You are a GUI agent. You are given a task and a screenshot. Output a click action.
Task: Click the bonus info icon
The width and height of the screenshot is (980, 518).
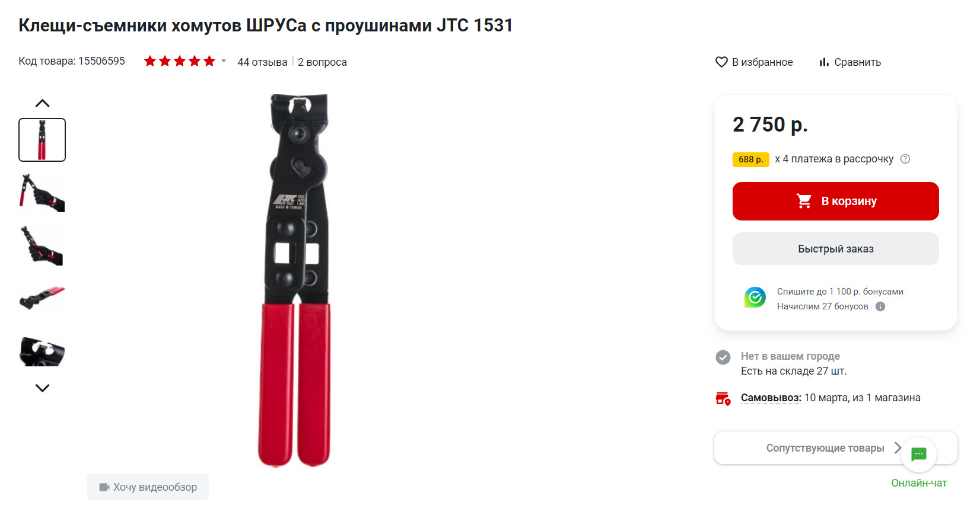[x=880, y=306]
